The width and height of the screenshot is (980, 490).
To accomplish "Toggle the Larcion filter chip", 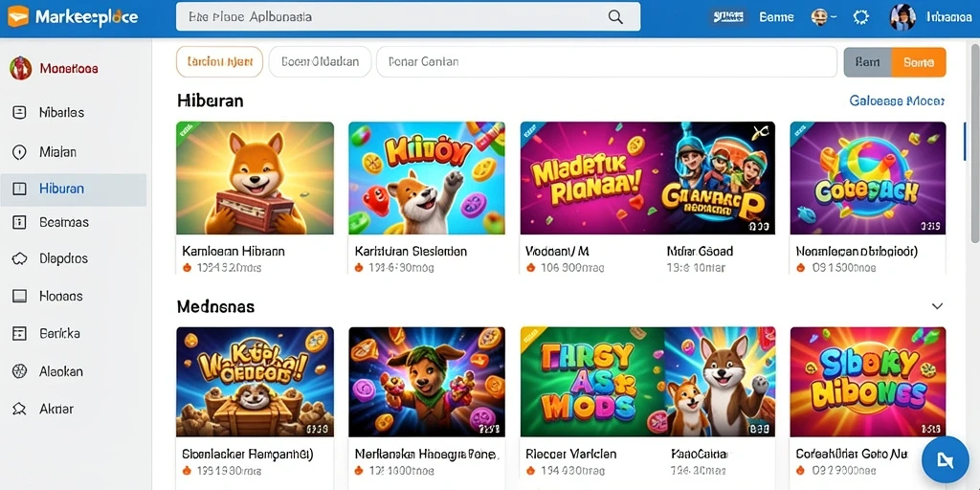I will coord(219,62).
